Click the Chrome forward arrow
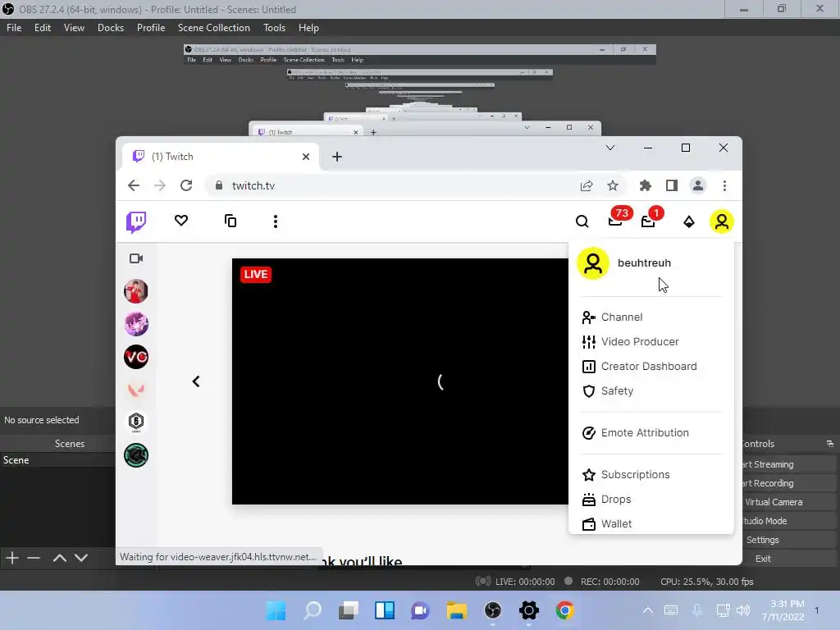840x630 pixels. (160, 185)
